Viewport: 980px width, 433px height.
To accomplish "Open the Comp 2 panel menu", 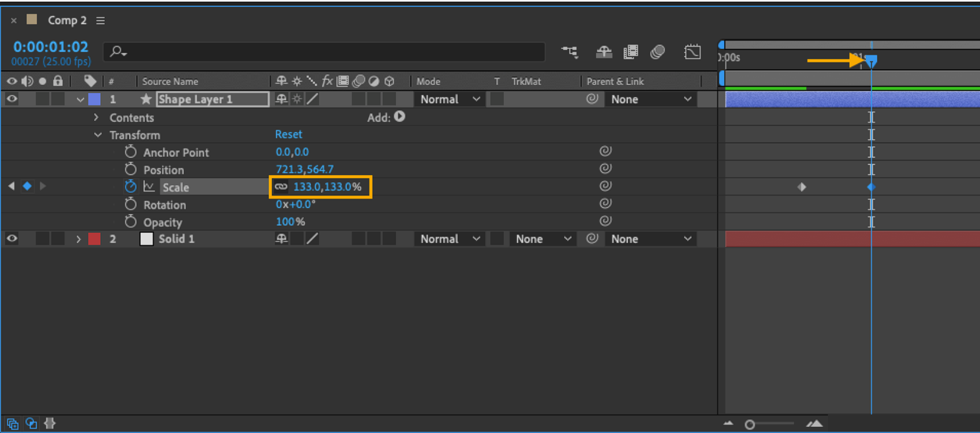I will coord(100,20).
